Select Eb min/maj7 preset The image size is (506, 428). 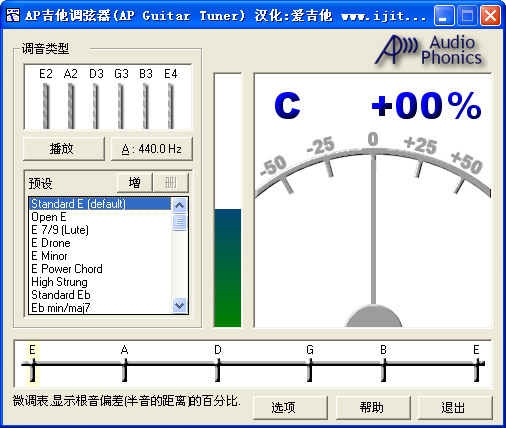[100, 307]
